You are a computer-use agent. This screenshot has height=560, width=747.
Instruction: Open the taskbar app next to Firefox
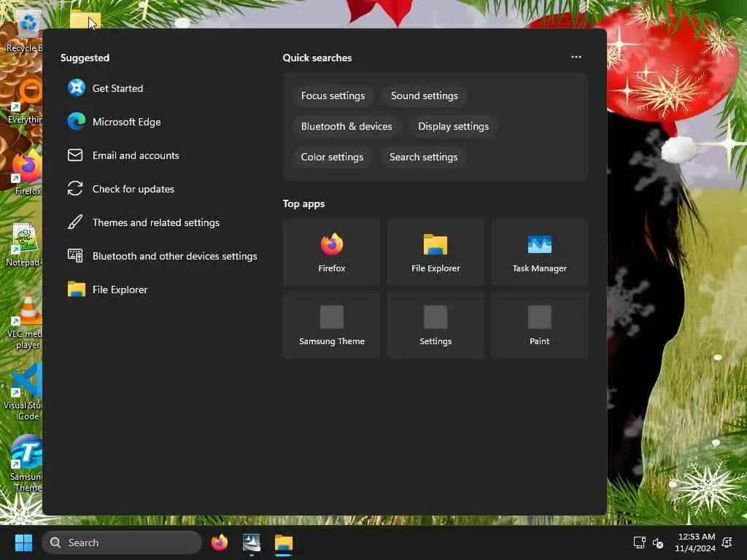[252, 542]
